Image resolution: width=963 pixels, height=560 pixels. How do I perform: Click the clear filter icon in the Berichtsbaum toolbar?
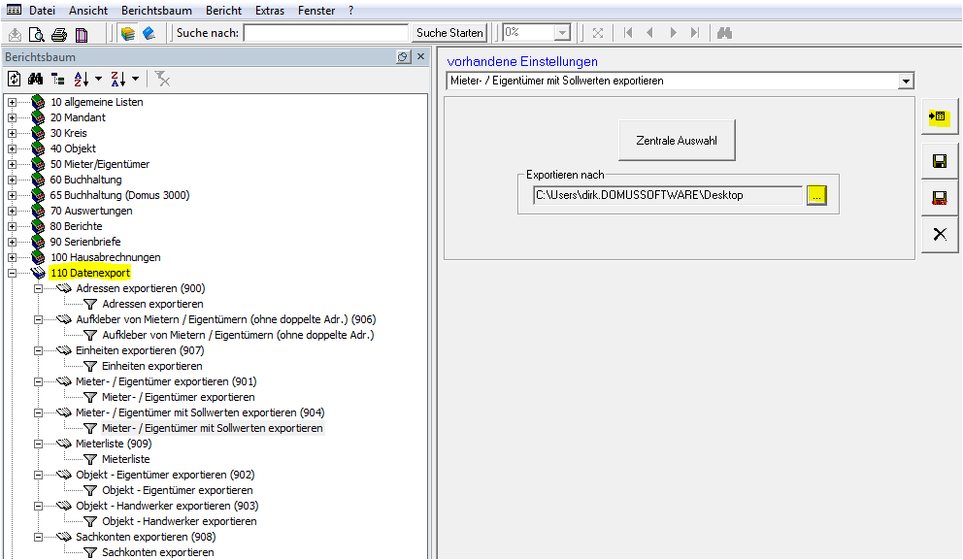[x=162, y=79]
